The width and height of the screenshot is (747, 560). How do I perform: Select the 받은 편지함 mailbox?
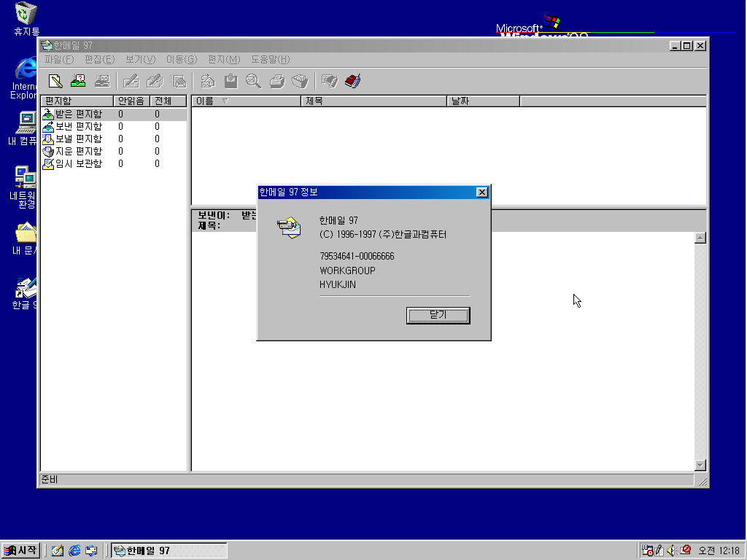pyautogui.click(x=114, y=114)
